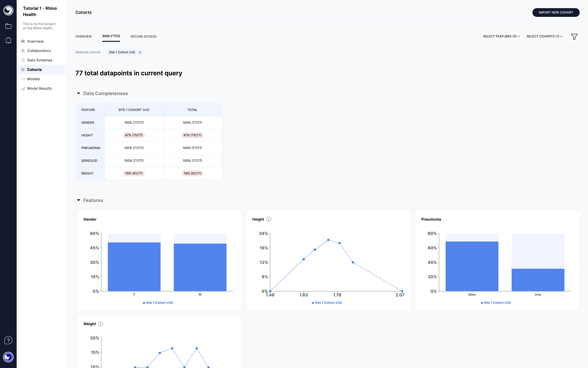Click the project description text
The height and width of the screenshot is (368, 588).
pyautogui.click(x=39, y=26)
